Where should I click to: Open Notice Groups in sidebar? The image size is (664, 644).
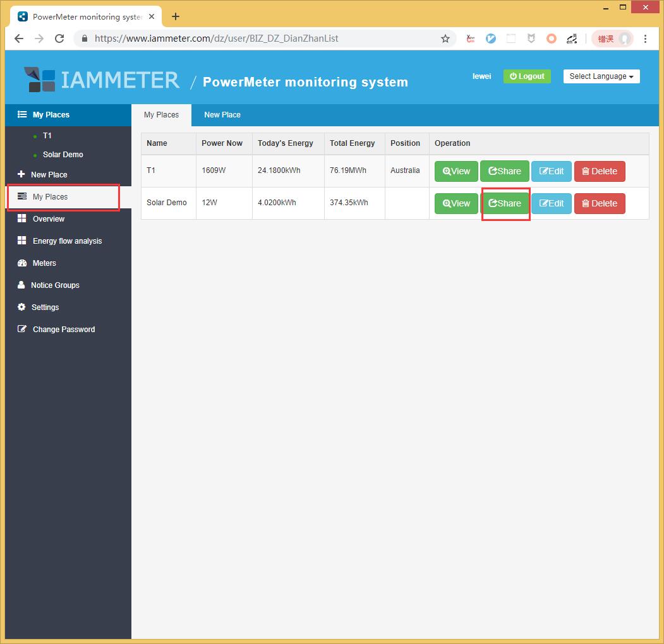coord(55,285)
